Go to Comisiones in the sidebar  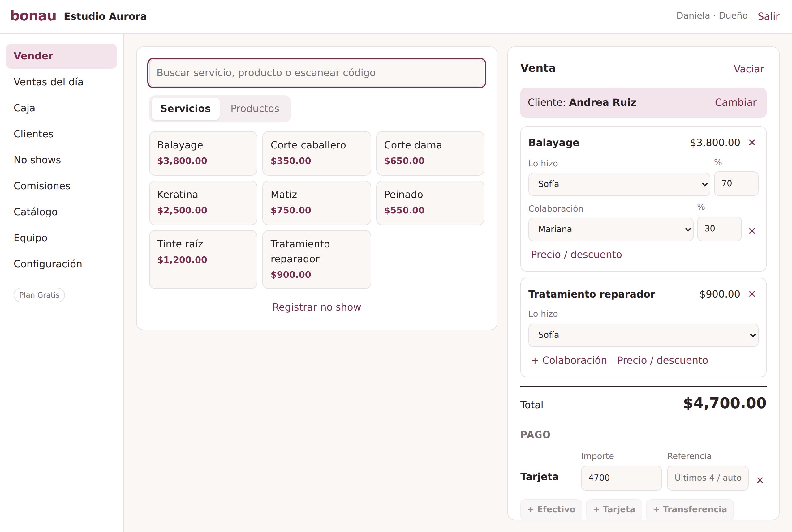(x=62, y=186)
